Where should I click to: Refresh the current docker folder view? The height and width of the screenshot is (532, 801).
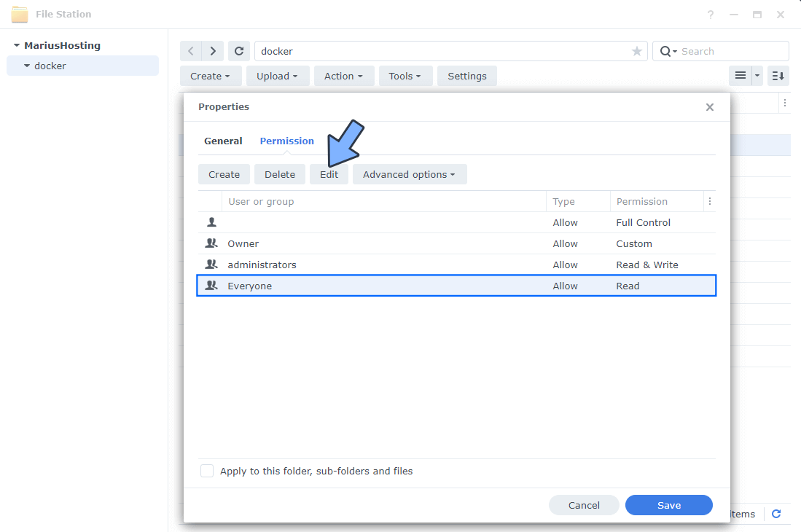click(x=239, y=51)
